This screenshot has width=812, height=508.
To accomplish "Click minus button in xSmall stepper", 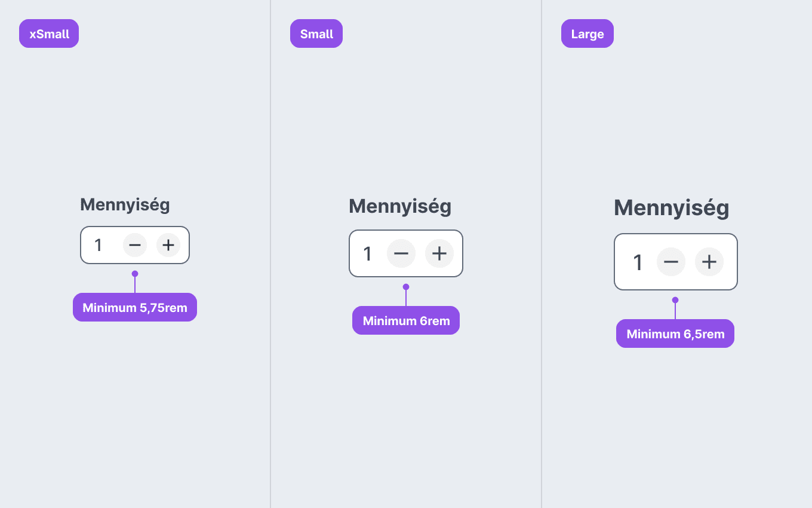I will [x=135, y=245].
